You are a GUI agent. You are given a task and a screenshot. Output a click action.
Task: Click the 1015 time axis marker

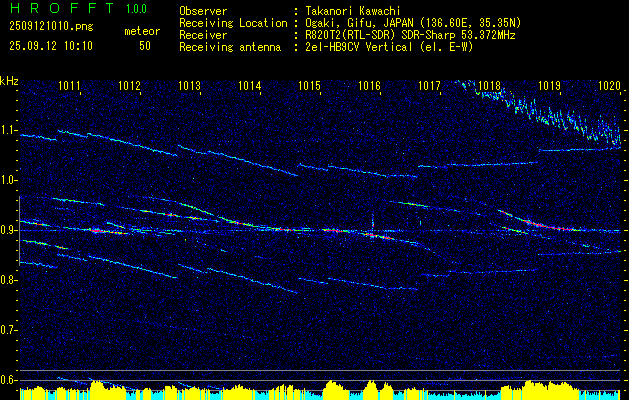click(x=310, y=86)
